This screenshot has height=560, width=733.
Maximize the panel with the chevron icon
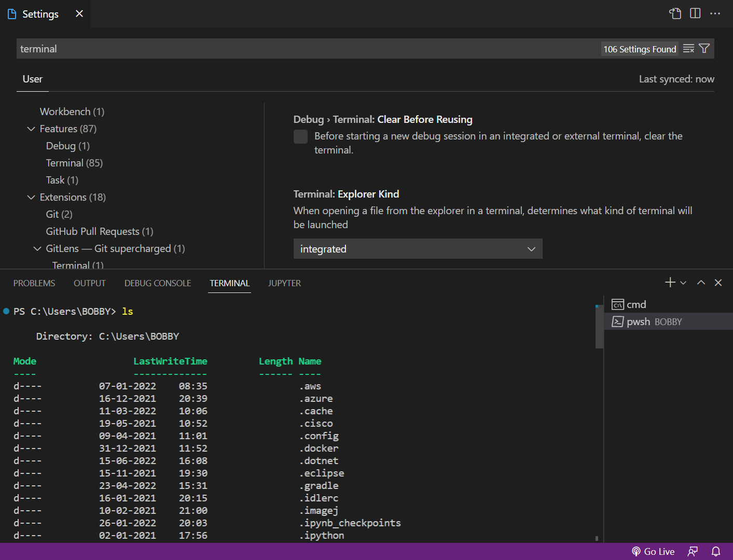[x=701, y=282]
